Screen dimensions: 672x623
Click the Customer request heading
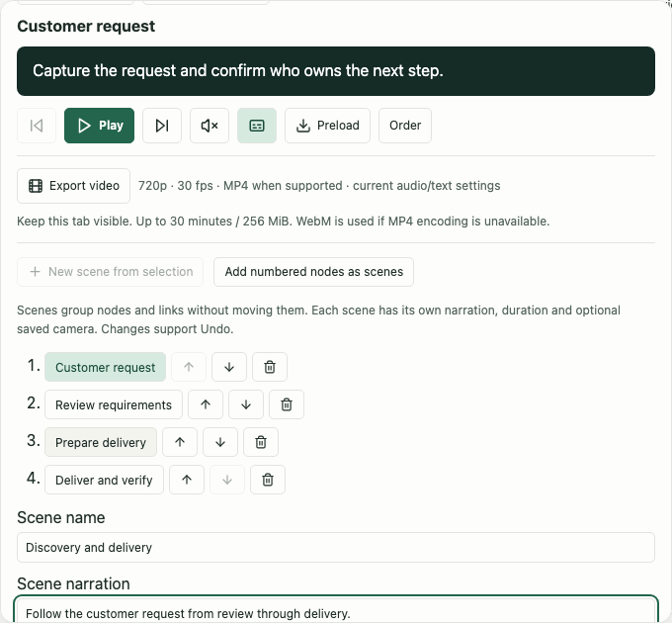coord(86,26)
